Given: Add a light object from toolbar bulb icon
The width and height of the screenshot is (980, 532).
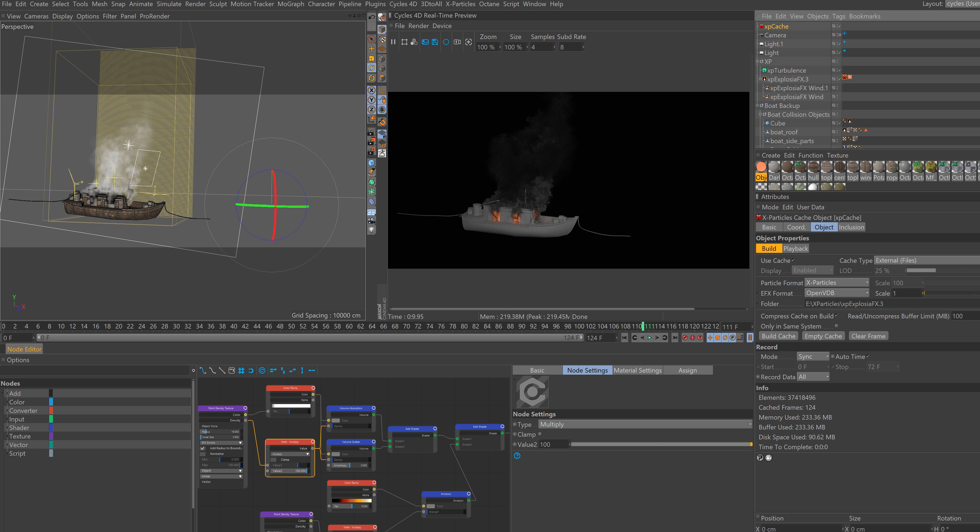Looking at the screenshot, I should [372, 230].
